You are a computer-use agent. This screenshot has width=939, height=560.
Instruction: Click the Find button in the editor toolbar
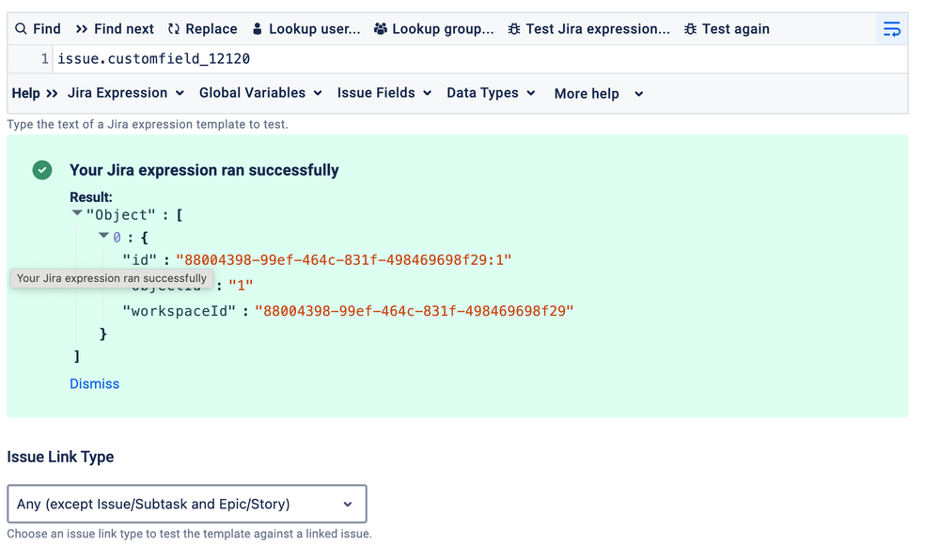pyautogui.click(x=38, y=29)
